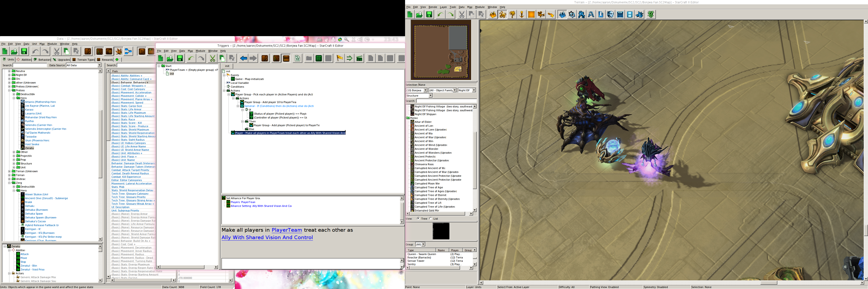Open the 'Structure' type dropdown
The width and height of the screenshot is (868, 289).
coord(419,96)
